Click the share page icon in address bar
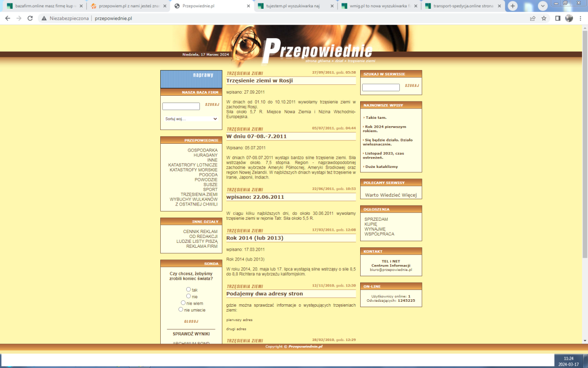588x368 pixels. pyautogui.click(x=533, y=18)
